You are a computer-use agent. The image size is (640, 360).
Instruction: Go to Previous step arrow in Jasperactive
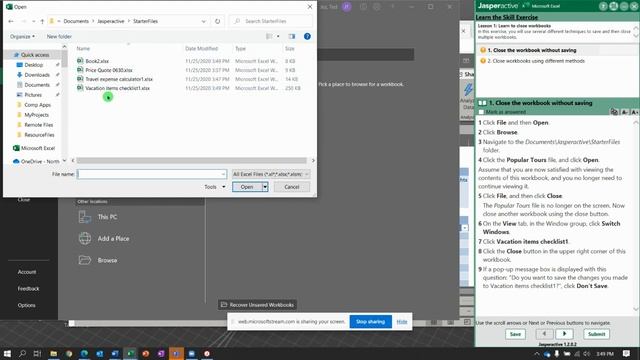click(544, 334)
